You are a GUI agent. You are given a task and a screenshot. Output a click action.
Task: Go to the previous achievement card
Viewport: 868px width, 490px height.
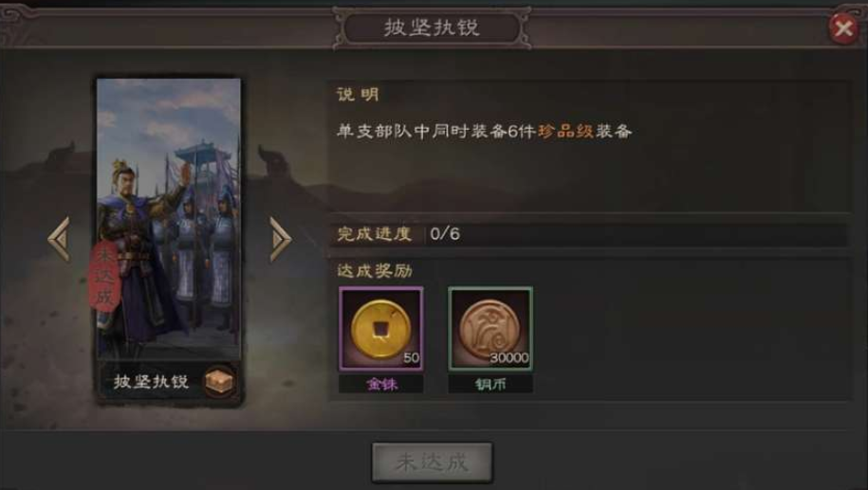click(59, 239)
